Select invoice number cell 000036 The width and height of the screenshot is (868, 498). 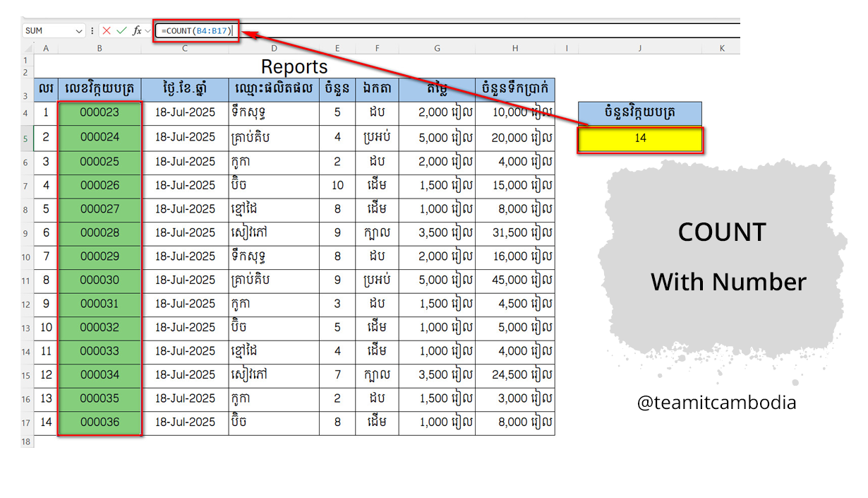(100, 422)
